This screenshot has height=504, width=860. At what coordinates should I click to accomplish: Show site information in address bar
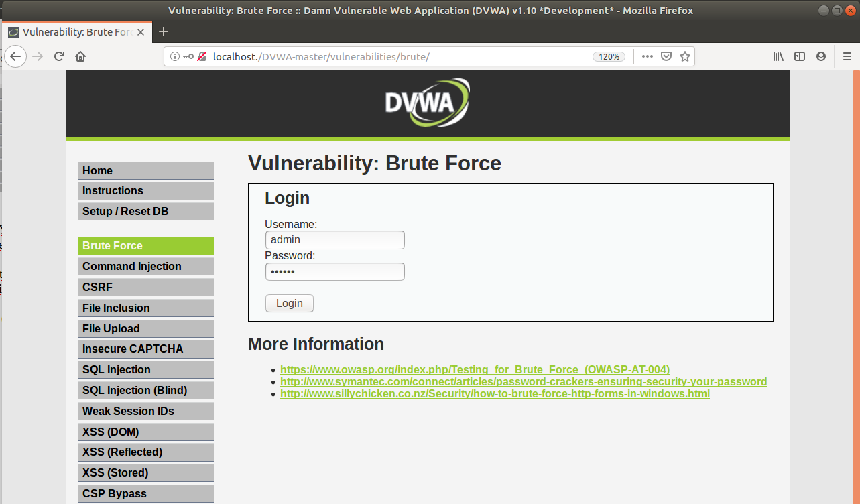point(175,57)
